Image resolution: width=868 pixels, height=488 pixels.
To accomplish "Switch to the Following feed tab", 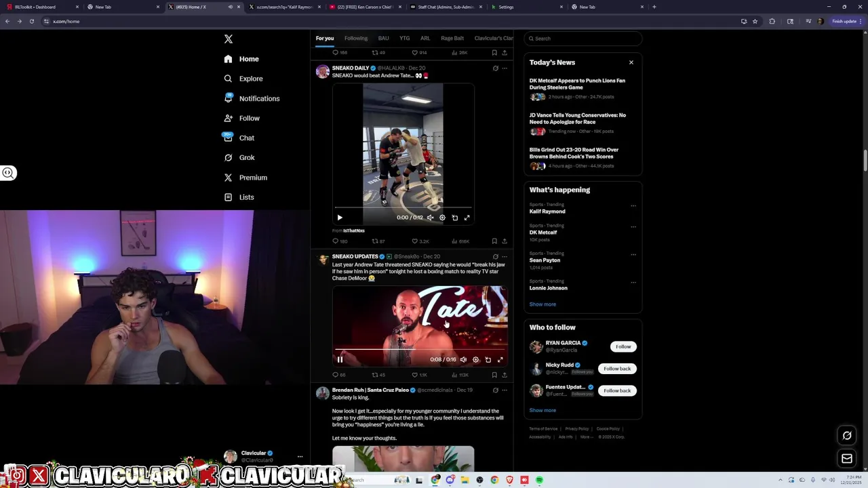I will 356,39.
